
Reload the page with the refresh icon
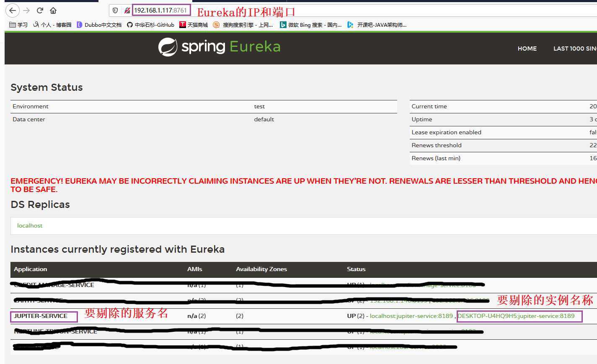tap(40, 10)
